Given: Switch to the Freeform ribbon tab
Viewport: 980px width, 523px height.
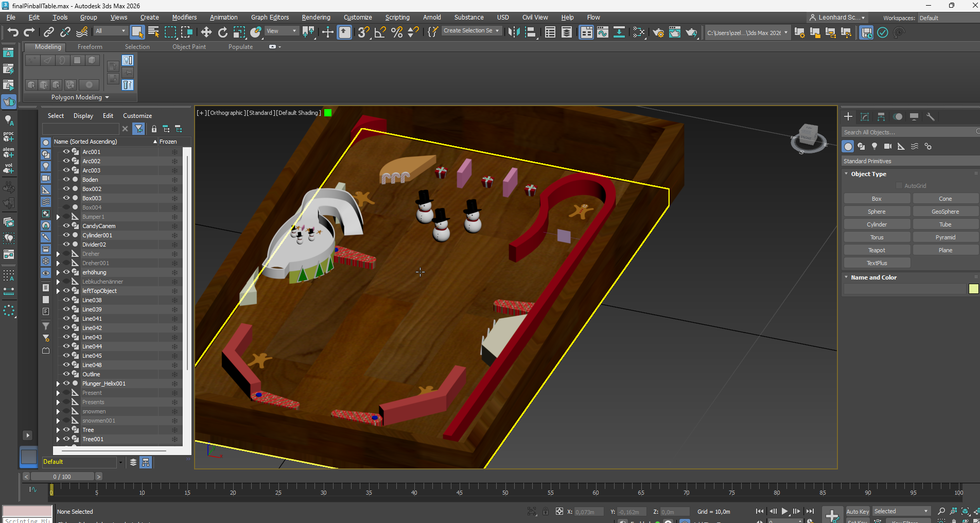Looking at the screenshot, I should 90,46.
